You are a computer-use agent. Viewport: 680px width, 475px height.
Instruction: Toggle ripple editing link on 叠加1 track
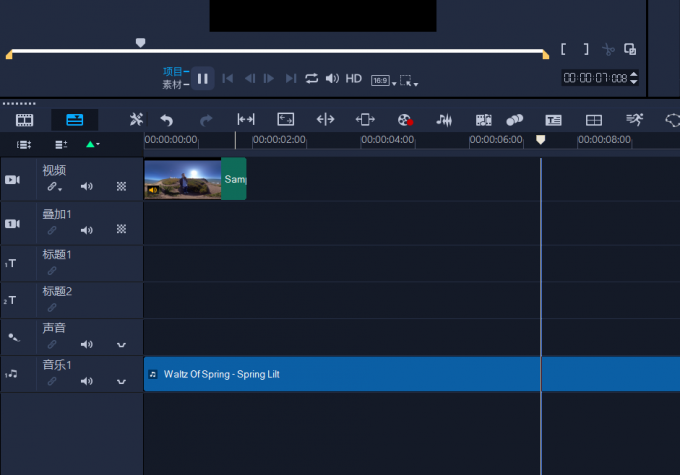coord(52,230)
